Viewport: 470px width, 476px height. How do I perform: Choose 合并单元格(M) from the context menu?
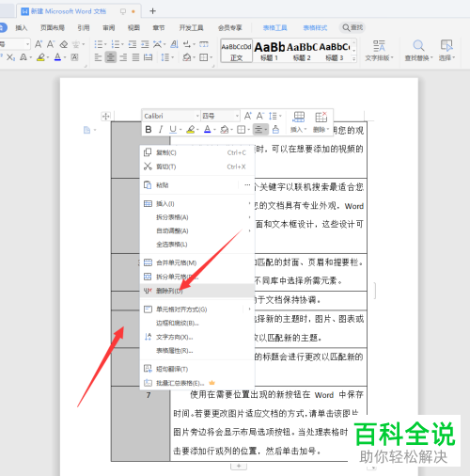(196, 262)
